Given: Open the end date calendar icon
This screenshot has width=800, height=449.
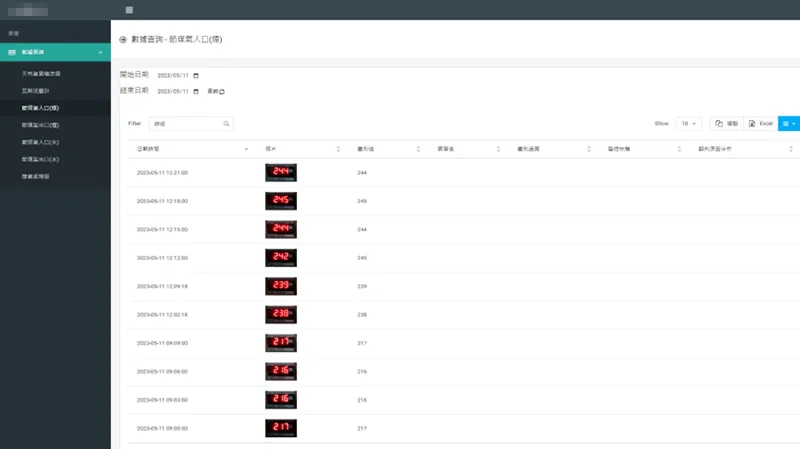Looking at the screenshot, I should pos(196,91).
